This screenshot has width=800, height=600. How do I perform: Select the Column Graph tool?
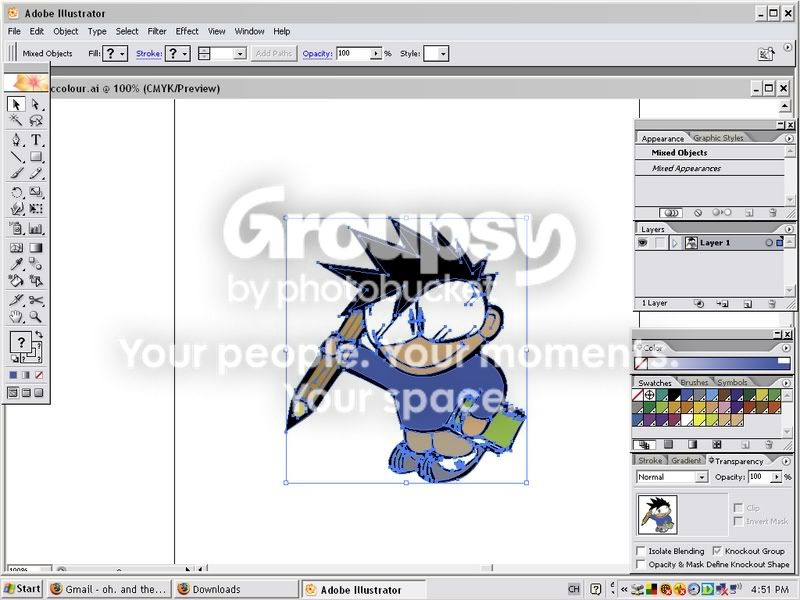(36, 229)
